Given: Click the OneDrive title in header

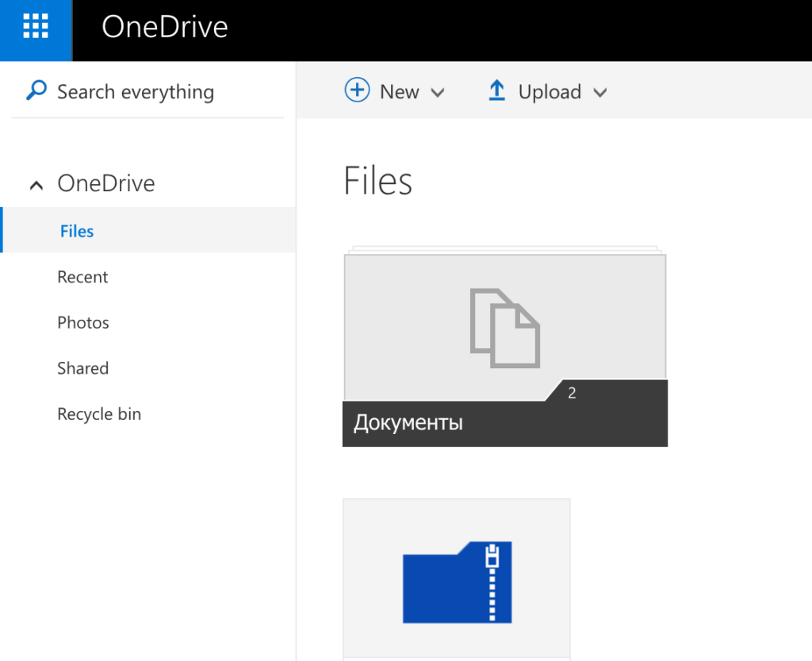Looking at the screenshot, I should tap(165, 27).
